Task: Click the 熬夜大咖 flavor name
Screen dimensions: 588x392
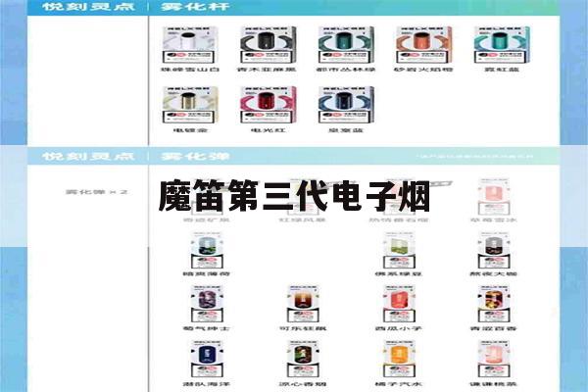Action: point(494,273)
